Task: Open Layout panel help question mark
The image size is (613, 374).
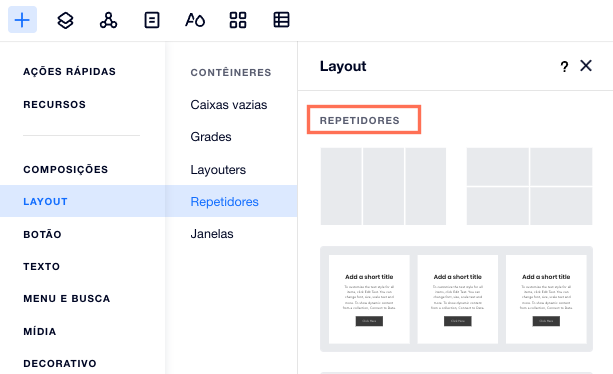Action: pyautogui.click(x=564, y=66)
